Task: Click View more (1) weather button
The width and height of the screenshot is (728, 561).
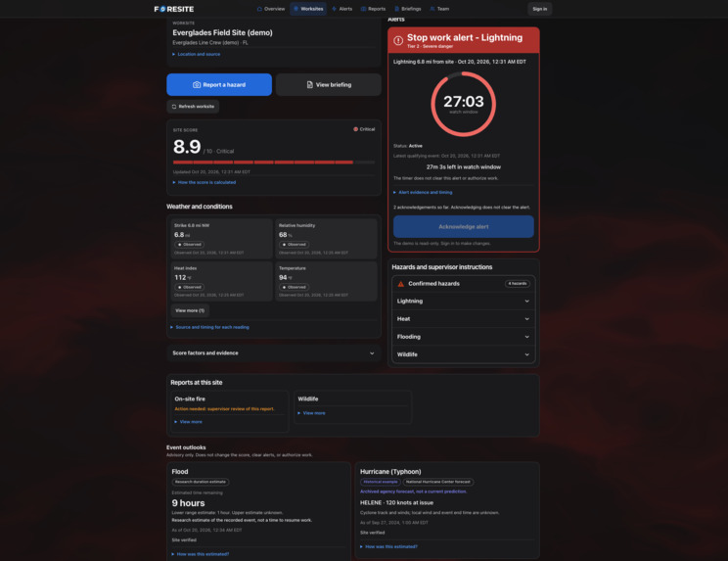Action: [x=190, y=310]
